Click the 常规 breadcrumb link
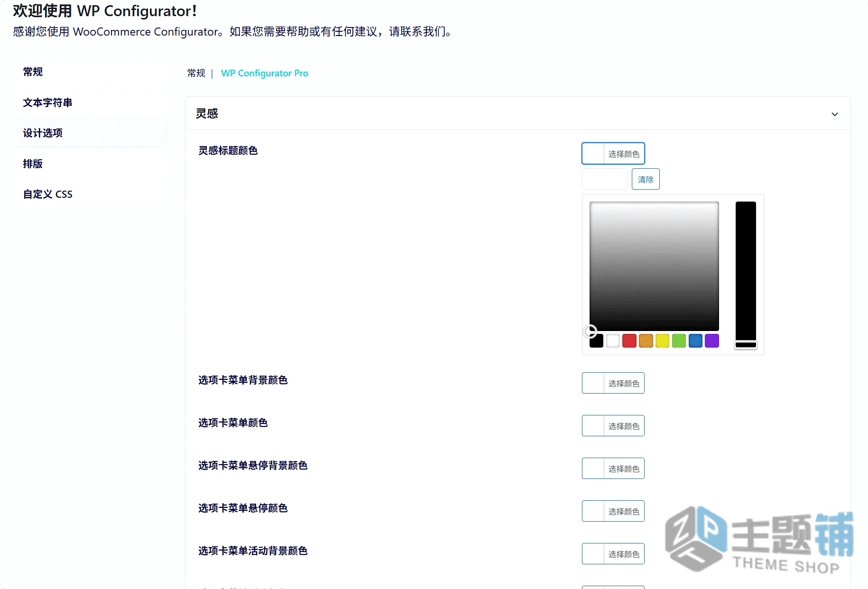This screenshot has height=589, width=868. tap(196, 73)
